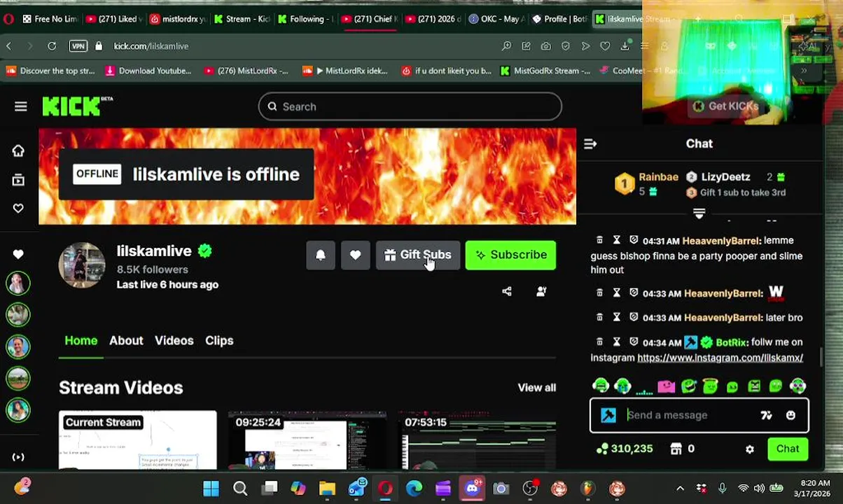
Task: Switch to the Videos tab
Action: point(174,341)
